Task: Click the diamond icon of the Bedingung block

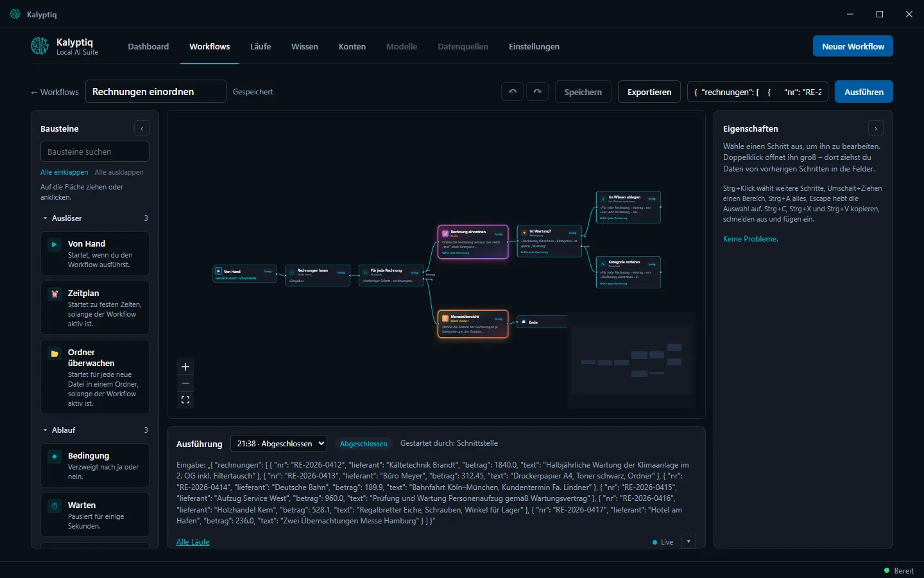Action: pos(55,456)
